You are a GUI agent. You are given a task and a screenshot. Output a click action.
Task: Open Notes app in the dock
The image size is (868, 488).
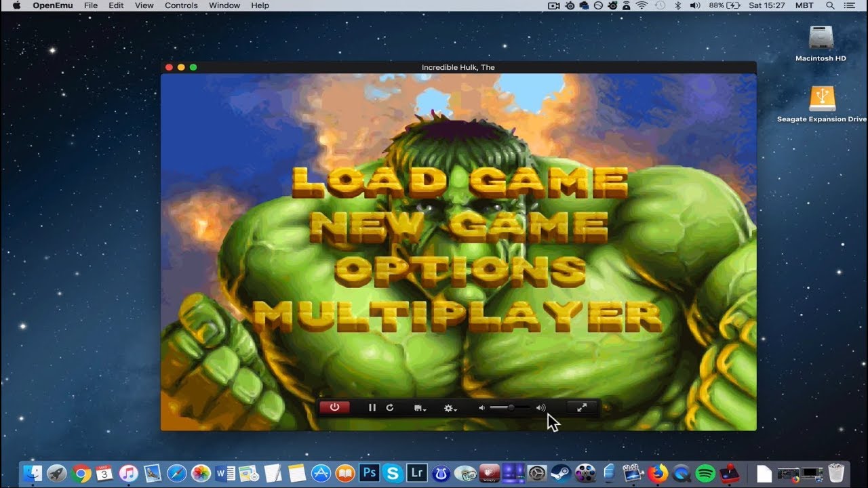[x=296, y=473]
